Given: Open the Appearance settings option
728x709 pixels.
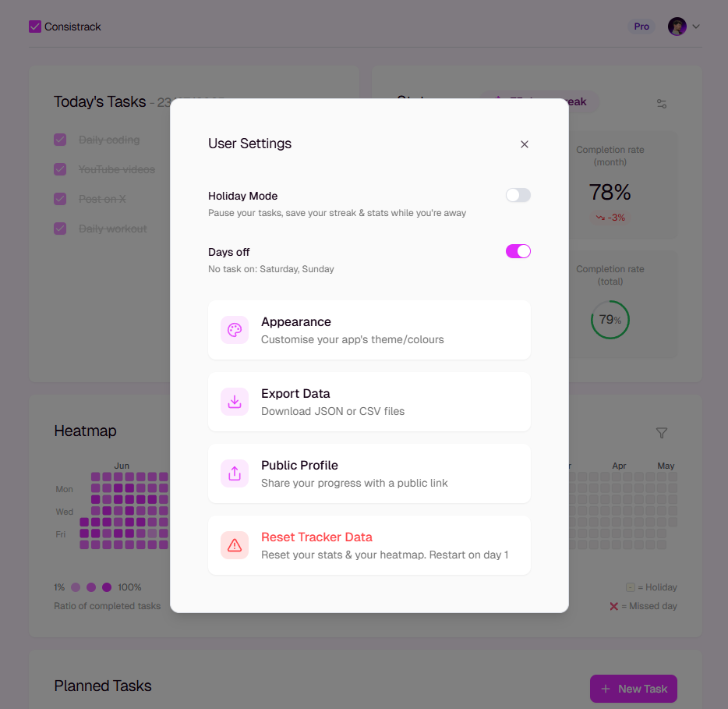Looking at the screenshot, I should (x=369, y=330).
